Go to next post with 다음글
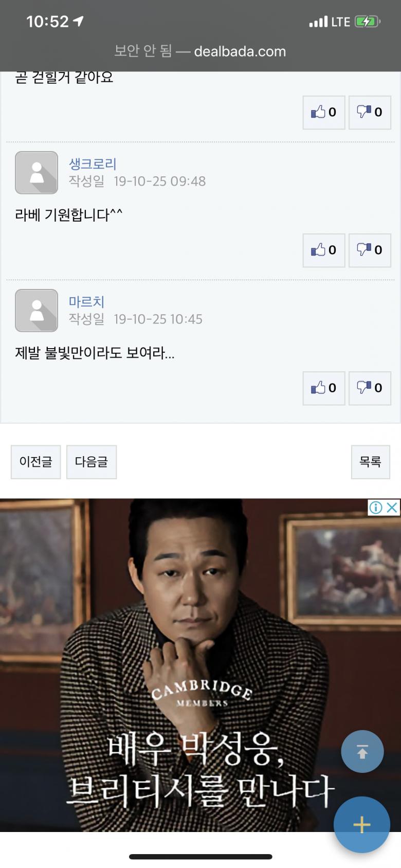The height and width of the screenshot is (868, 401). coord(92,462)
